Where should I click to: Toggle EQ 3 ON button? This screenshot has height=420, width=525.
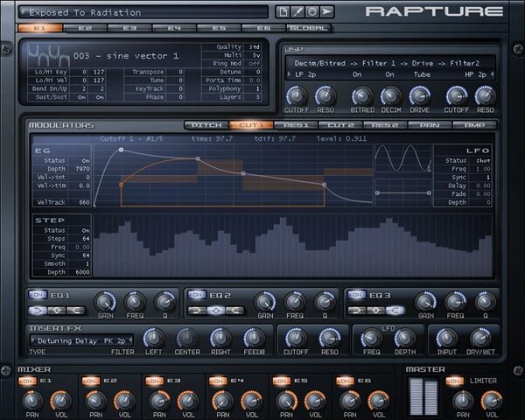pyautogui.click(x=357, y=295)
